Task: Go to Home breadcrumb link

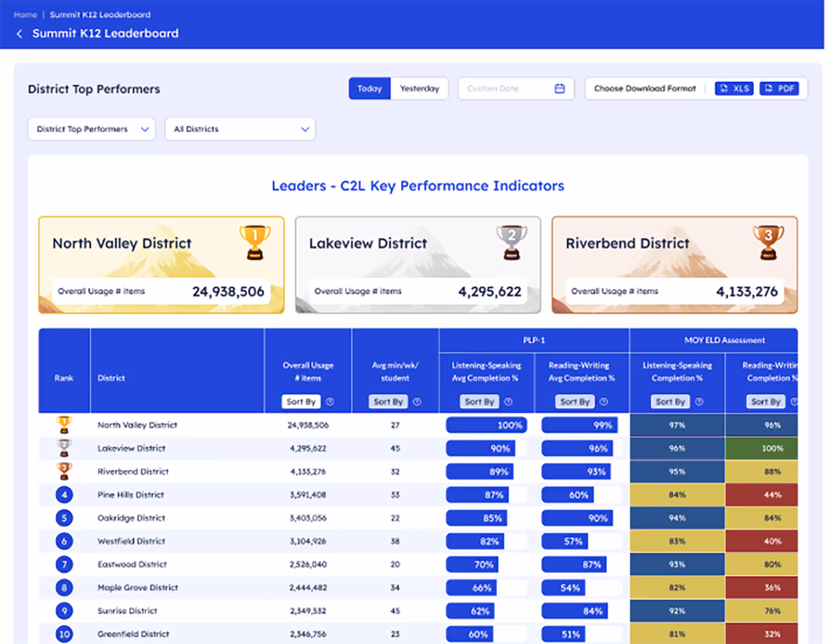Action: tap(25, 14)
